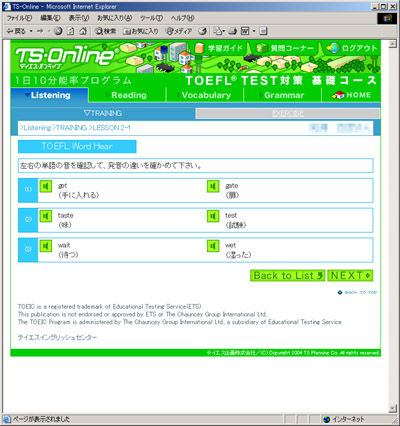Go to the HOME tab
This screenshot has height=426, width=400.
[351, 95]
